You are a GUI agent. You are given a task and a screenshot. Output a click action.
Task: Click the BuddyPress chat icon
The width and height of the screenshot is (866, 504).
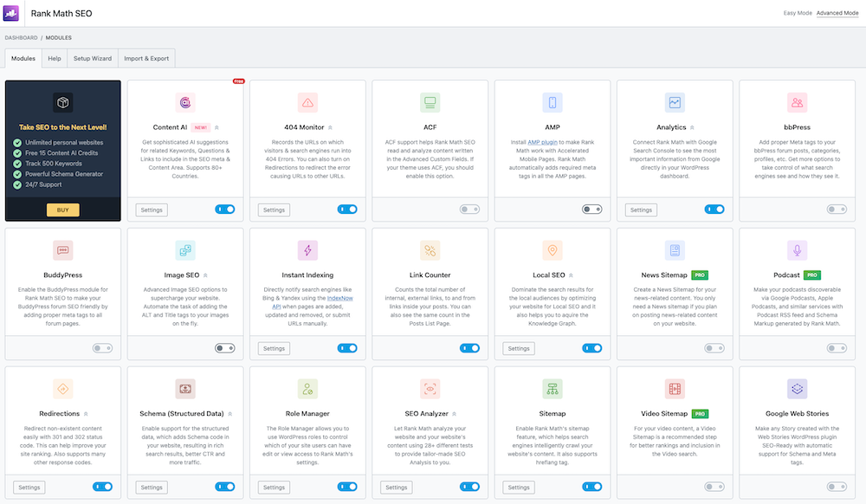[x=63, y=250]
